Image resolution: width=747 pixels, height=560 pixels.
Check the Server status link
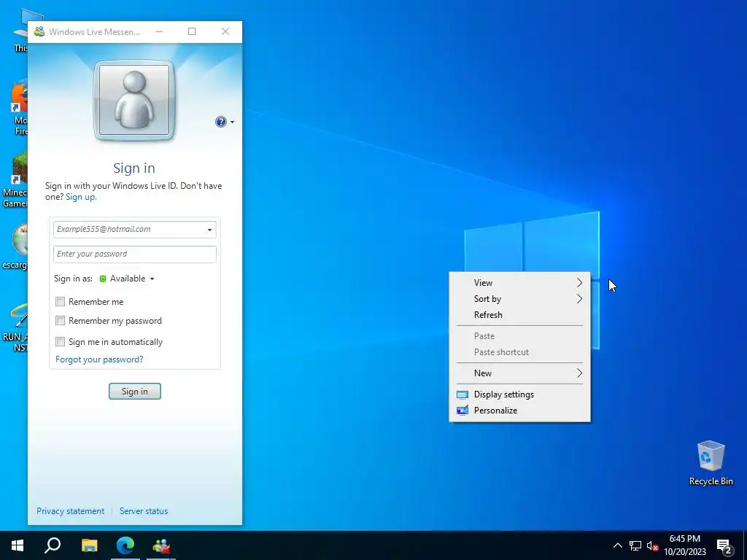click(x=144, y=511)
